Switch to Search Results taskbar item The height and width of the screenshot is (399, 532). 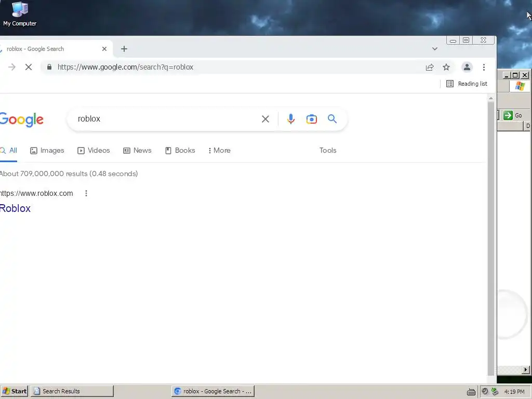pos(72,391)
